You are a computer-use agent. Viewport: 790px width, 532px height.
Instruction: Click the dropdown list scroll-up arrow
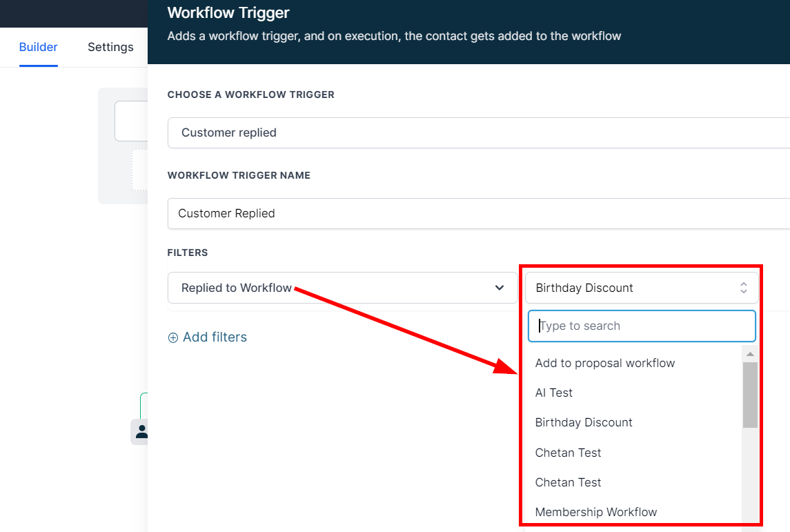pyautogui.click(x=750, y=354)
